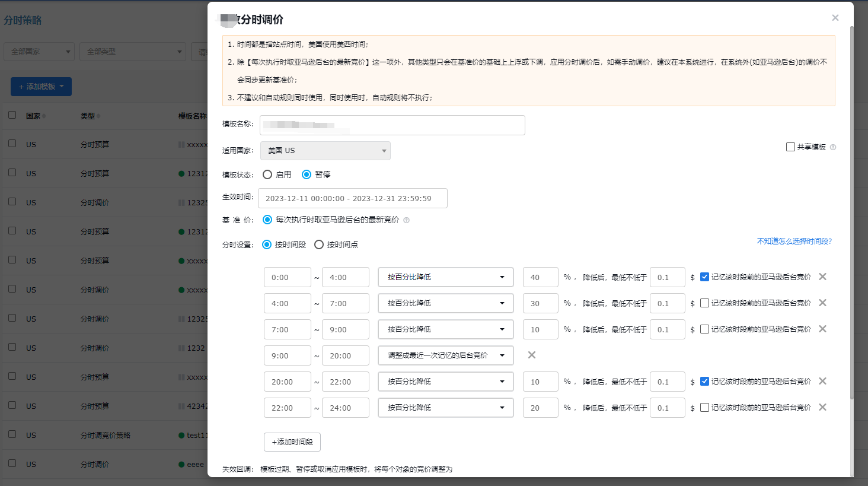
Task: Open adjustment type dropdown for 4:00 ~ 7:00 row
Action: pyautogui.click(x=446, y=303)
